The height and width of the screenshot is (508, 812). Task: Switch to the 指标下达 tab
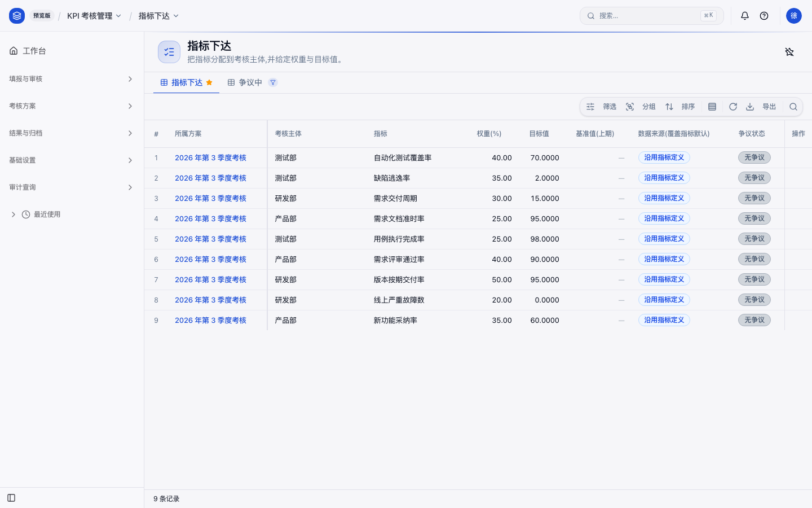pos(186,82)
